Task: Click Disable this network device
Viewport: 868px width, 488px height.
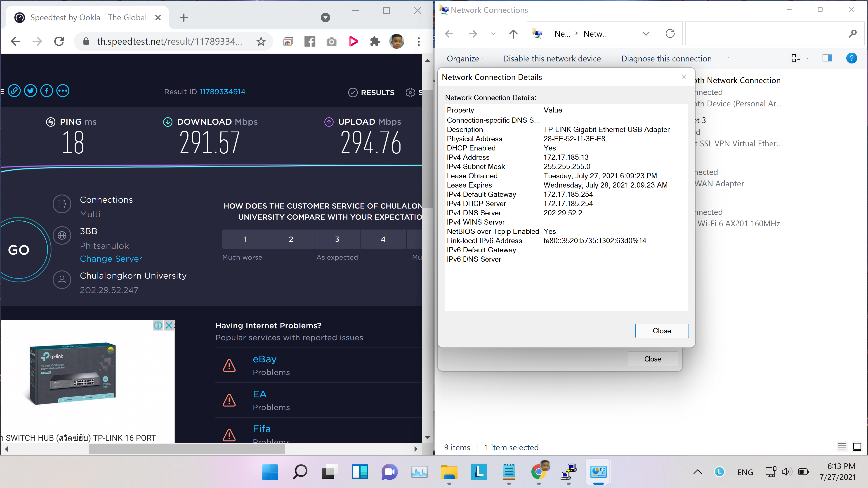Action: tap(552, 59)
